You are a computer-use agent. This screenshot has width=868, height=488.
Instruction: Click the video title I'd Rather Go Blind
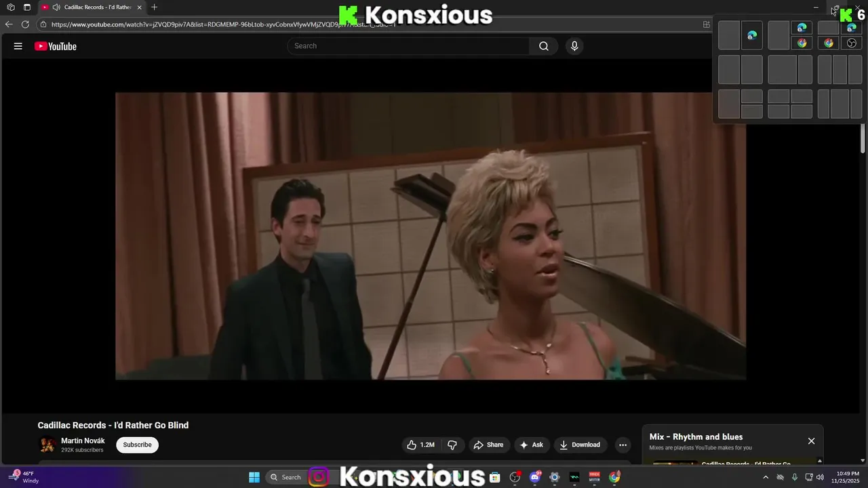point(113,426)
